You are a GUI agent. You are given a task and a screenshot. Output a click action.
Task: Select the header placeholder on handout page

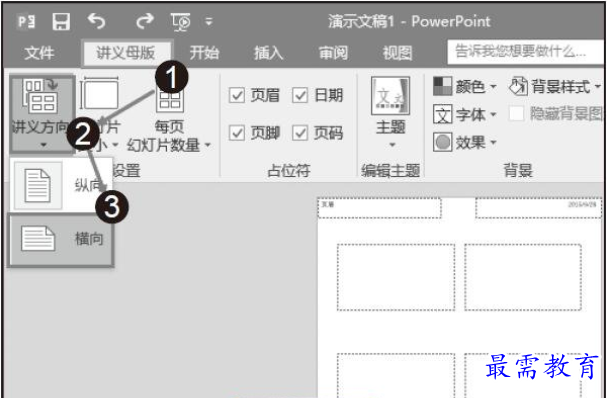379,208
